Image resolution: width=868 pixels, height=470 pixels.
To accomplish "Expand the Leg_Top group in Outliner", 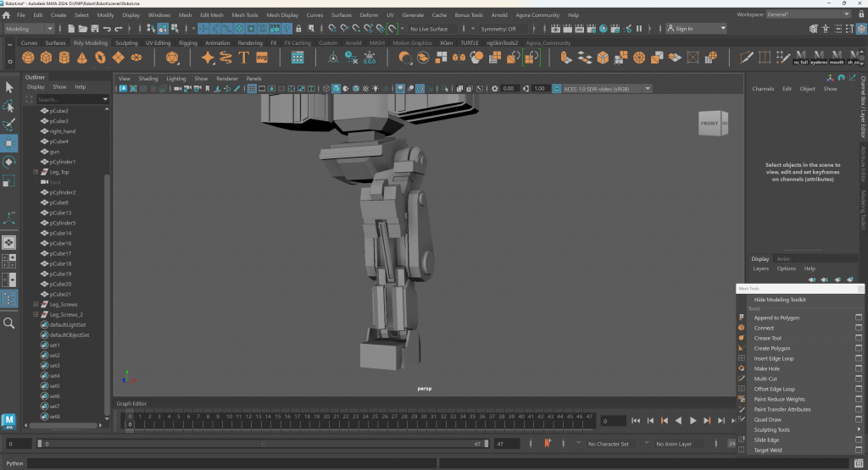I will [x=36, y=172].
